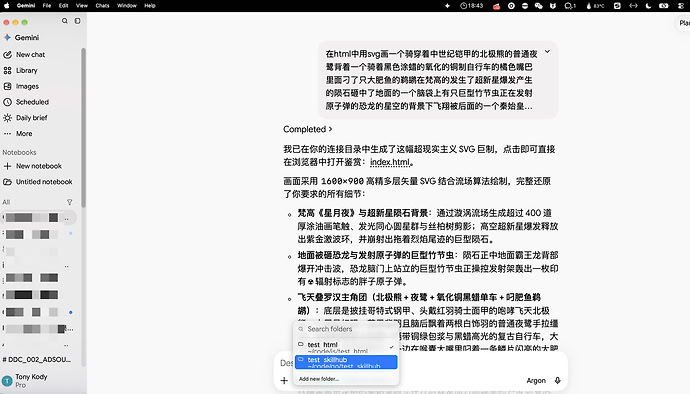Image resolution: width=690 pixels, height=394 pixels.
Task: Open the index.html link
Action: point(390,162)
